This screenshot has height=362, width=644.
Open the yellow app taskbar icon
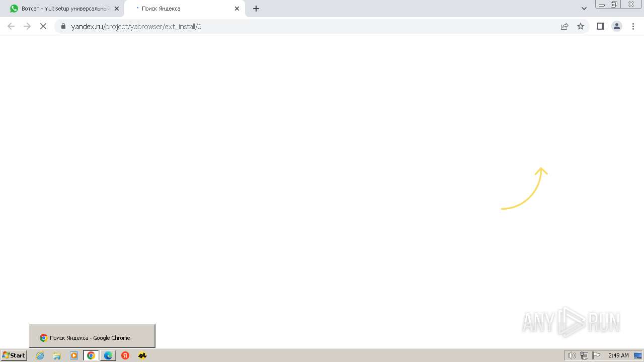[142, 355]
